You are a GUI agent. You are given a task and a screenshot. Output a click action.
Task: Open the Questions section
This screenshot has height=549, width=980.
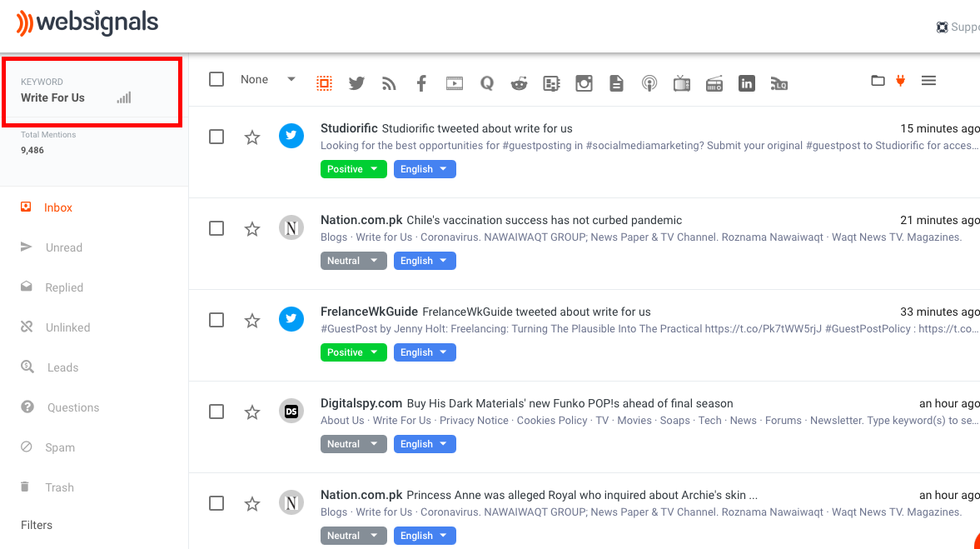coord(73,407)
